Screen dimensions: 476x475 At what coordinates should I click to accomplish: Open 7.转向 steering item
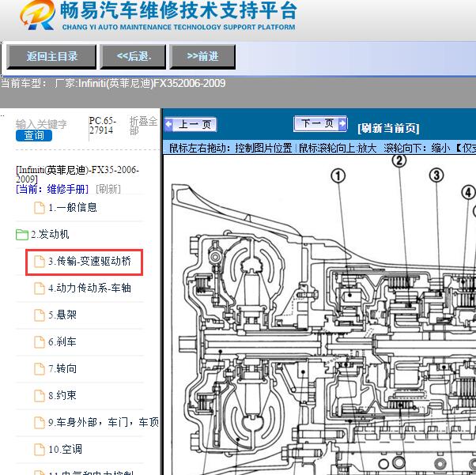click(x=62, y=368)
